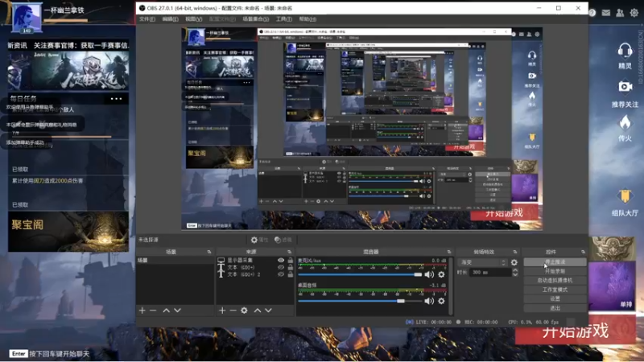644x362 pixels.
Task: Mute the desktop audio channel
Action: (x=429, y=301)
